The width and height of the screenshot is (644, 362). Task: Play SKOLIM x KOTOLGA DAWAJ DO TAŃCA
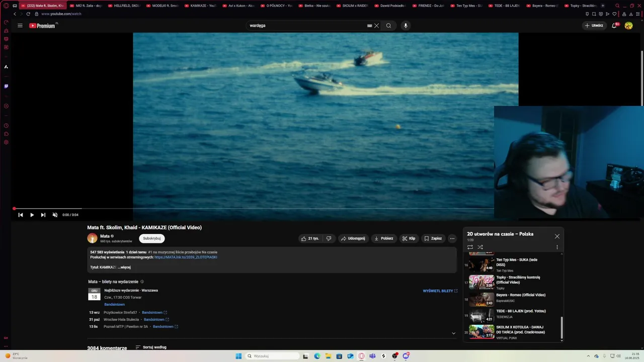511,332
